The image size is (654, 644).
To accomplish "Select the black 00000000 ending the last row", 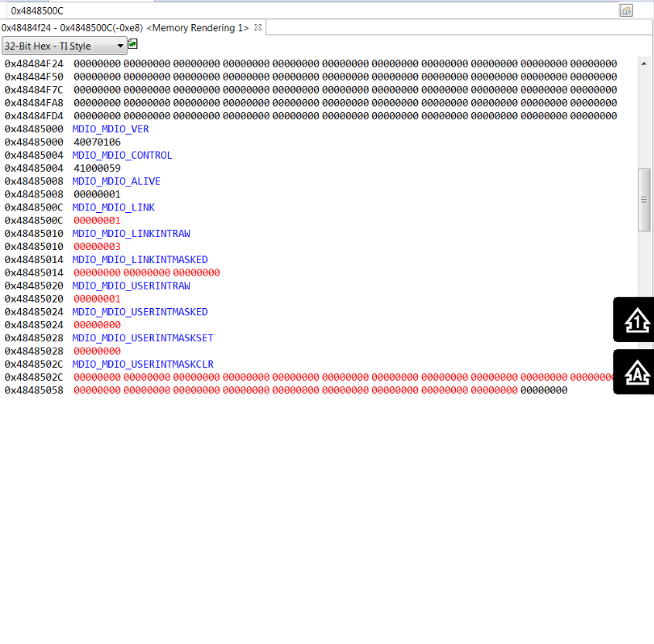I will 544,390.
